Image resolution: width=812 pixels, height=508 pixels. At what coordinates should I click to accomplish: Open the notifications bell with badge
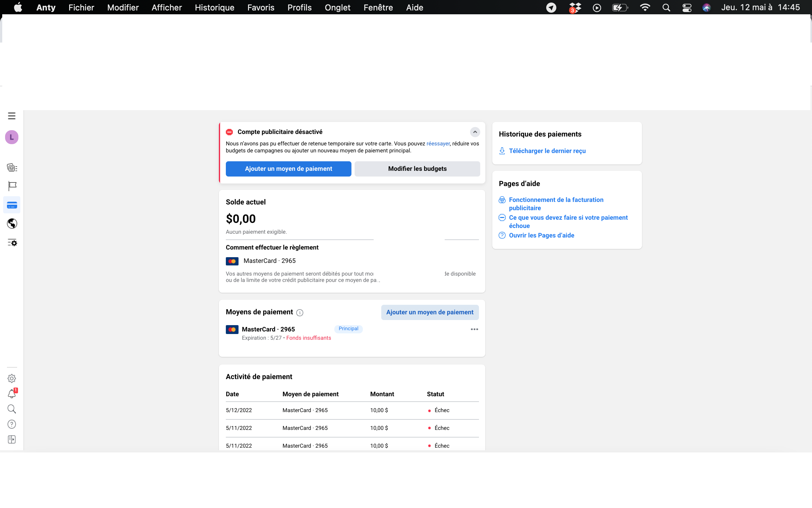pyautogui.click(x=12, y=393)
